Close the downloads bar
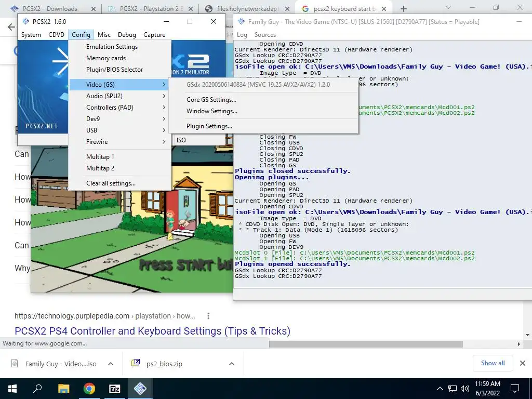This screenshot has width=532, height=399. 523,363
